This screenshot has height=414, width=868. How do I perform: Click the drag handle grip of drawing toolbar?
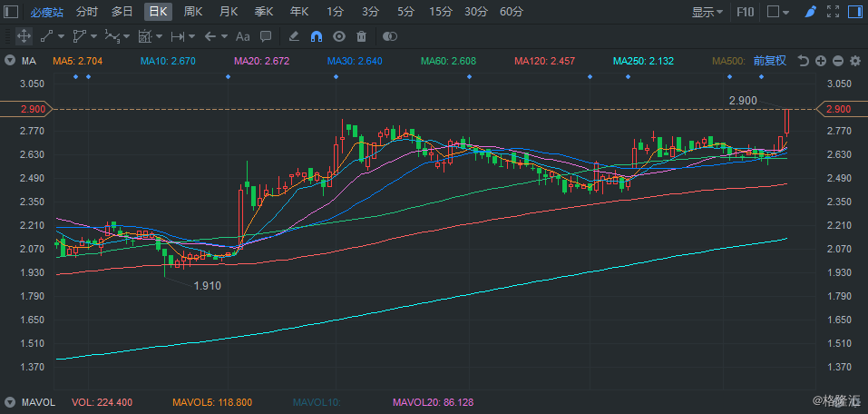point(7,36)
